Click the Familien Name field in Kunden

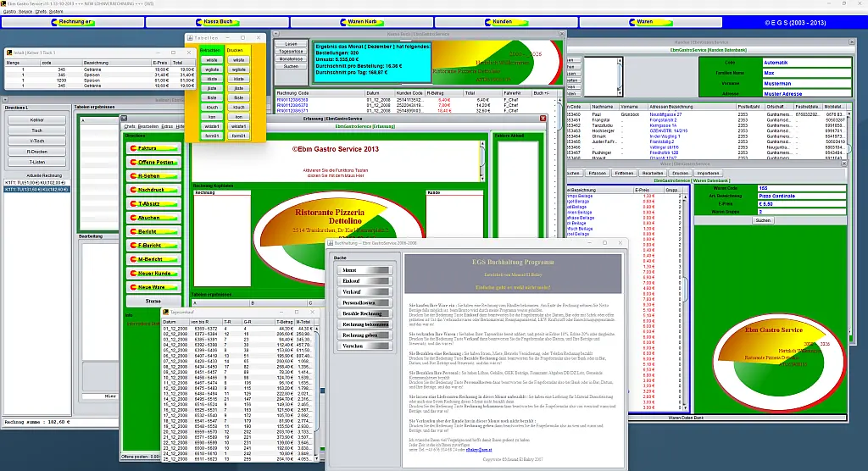[x=807, y=73]
